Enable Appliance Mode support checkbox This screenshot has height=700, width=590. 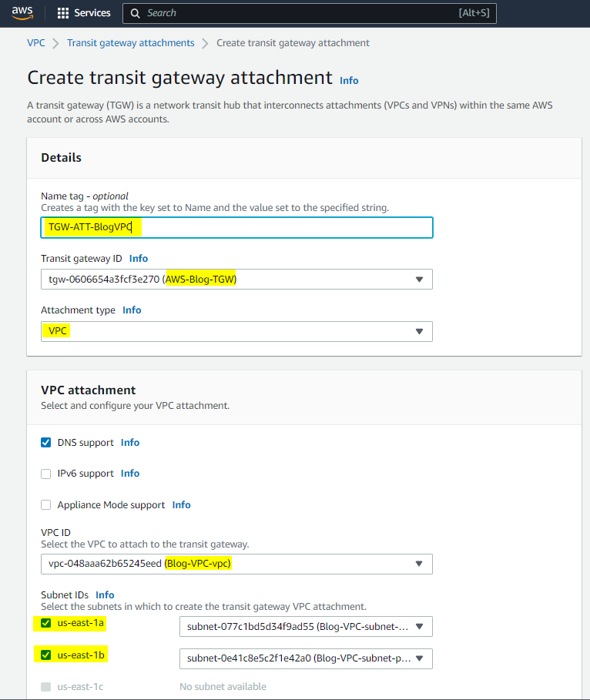click(46, 505)
